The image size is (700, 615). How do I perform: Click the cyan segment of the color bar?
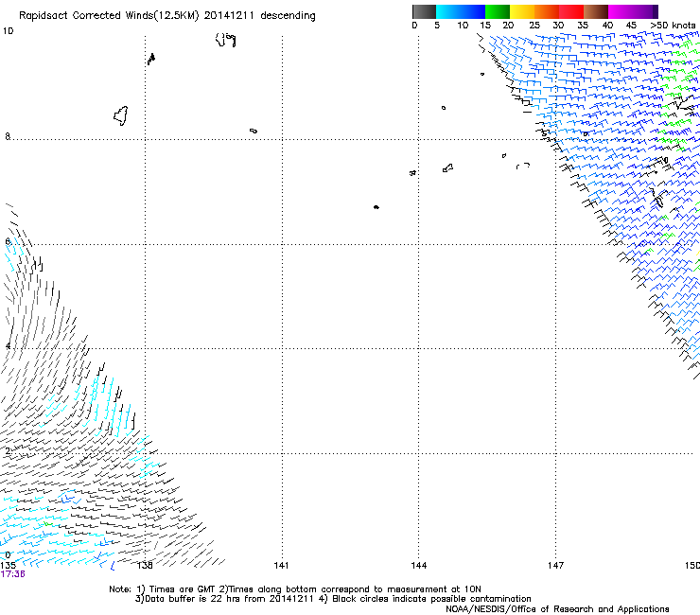click(x=447, y=11)
